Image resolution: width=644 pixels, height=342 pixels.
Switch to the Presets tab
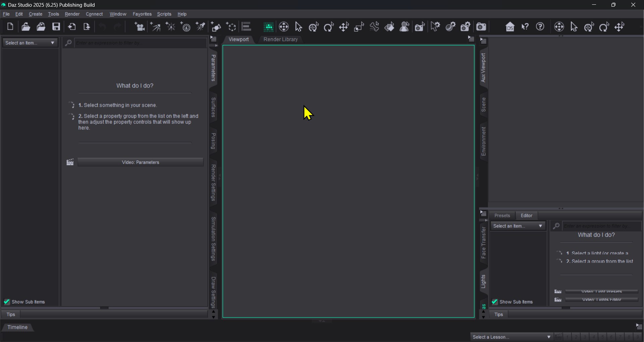(502, 216)
